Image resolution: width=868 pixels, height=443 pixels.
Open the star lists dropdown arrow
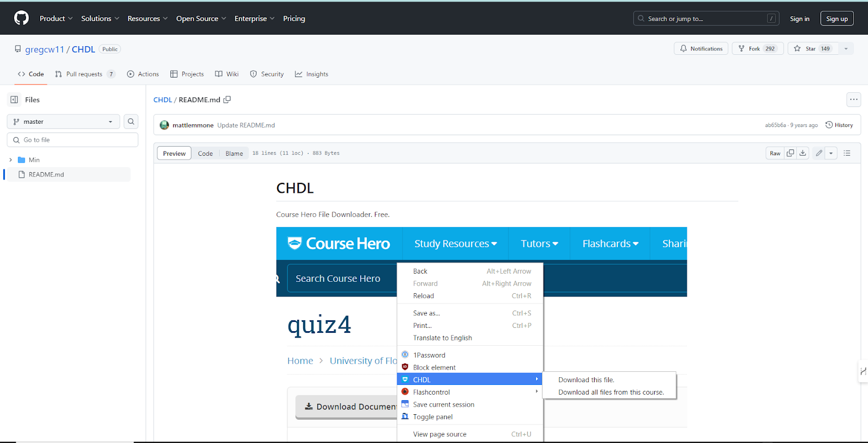(846, 48)
